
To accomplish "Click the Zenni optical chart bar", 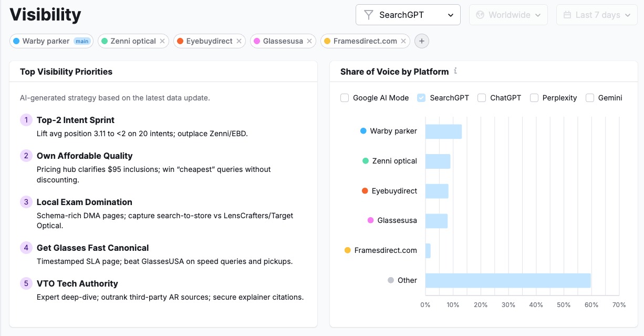I will 438,161.
